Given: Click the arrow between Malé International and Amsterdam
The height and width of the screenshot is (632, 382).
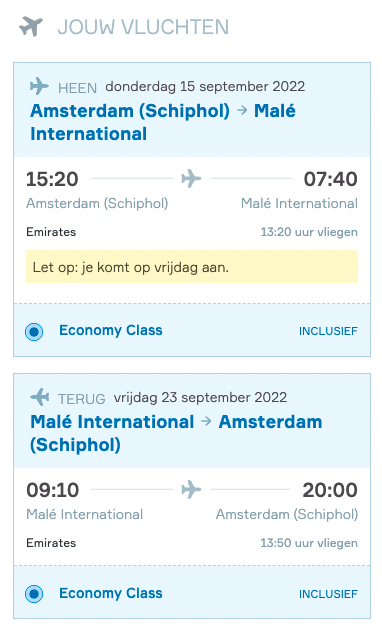Looking at the screenshot, I should (x=206, y=422).
